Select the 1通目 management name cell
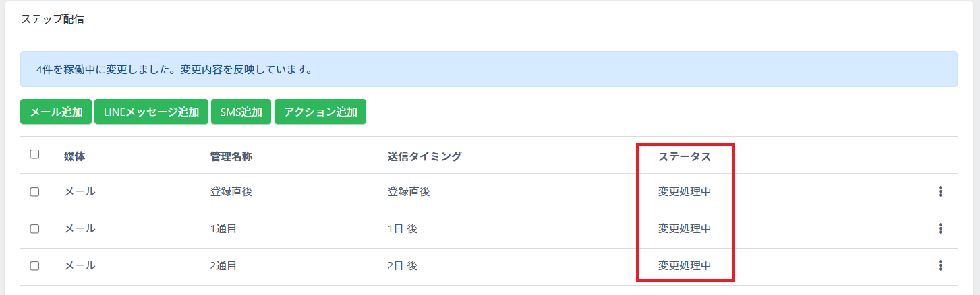Viewport: 980px width, 295px height. (x=223, y=229)
